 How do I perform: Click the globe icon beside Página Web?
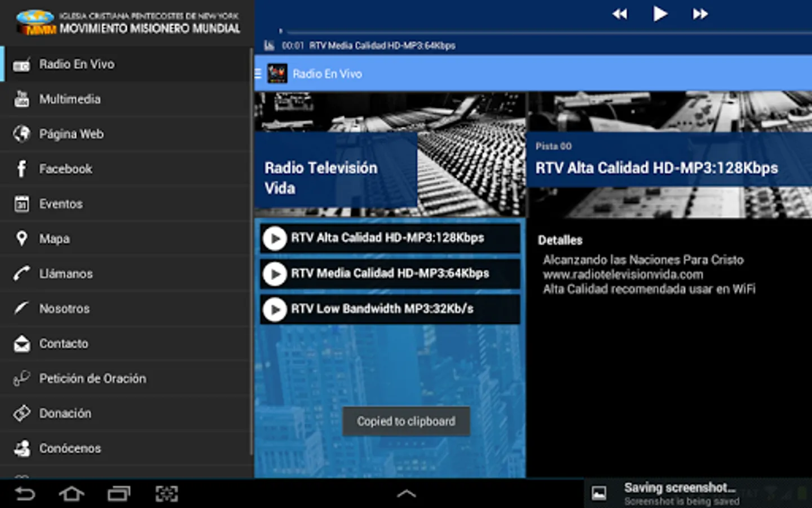[21, 134]
